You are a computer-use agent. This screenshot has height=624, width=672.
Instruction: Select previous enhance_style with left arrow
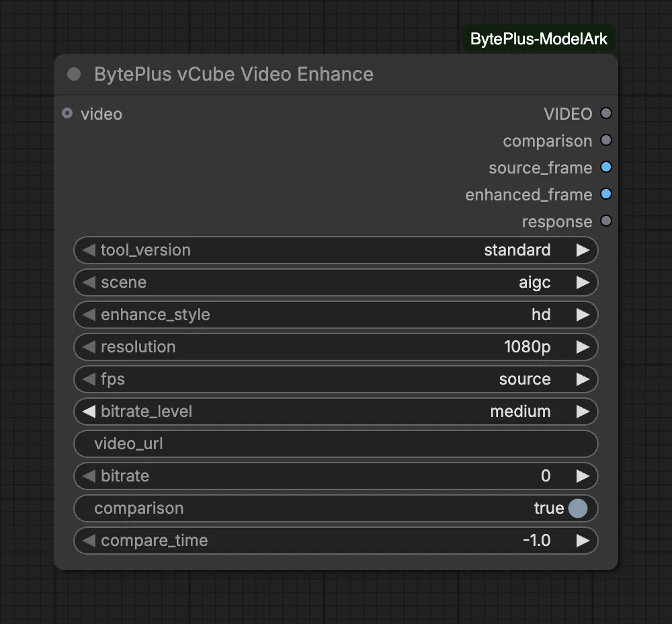coord(89,315)
